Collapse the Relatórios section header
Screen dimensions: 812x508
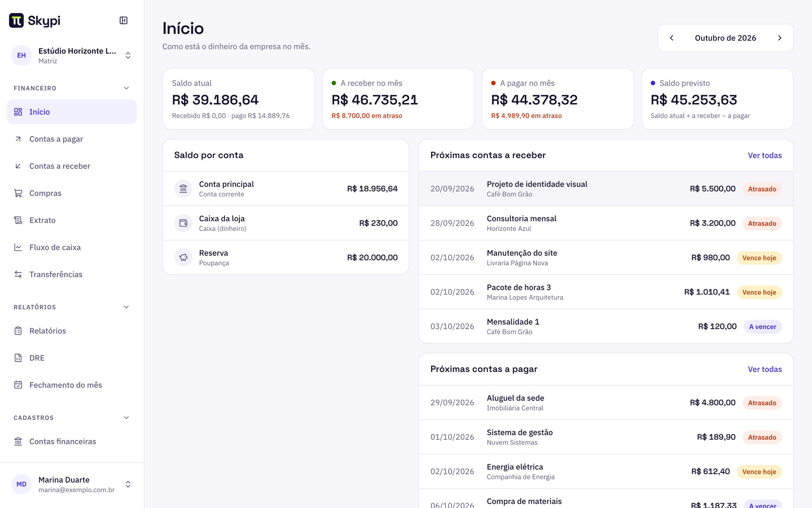point(72,307)
